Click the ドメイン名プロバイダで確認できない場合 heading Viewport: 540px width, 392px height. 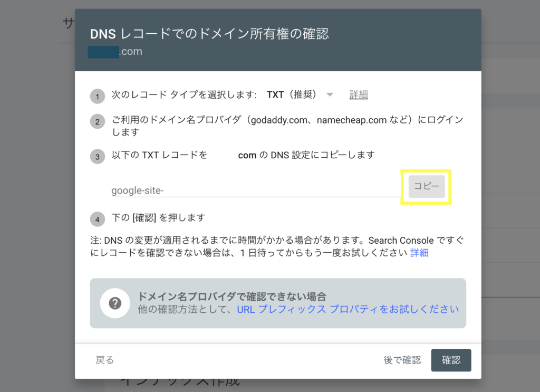[232, 296]
